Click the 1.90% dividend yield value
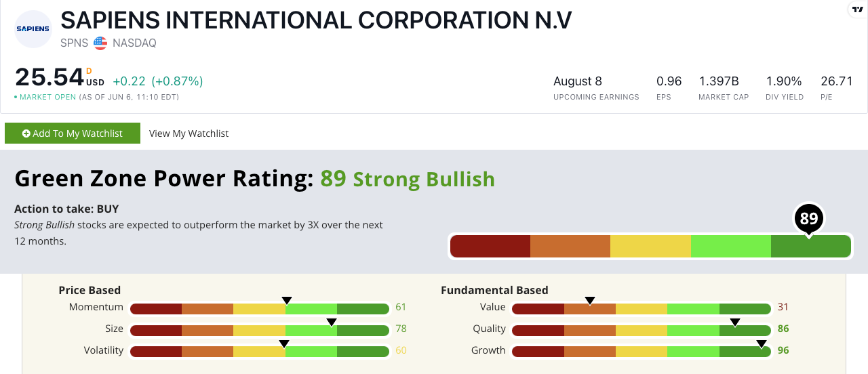The image size is (868, 374). [784, 81]
